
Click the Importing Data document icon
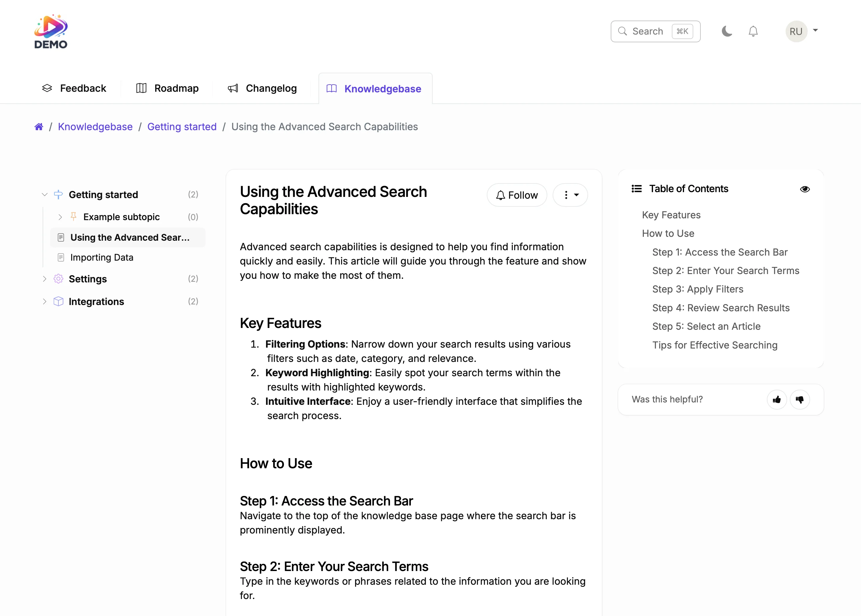click(61, 257)
